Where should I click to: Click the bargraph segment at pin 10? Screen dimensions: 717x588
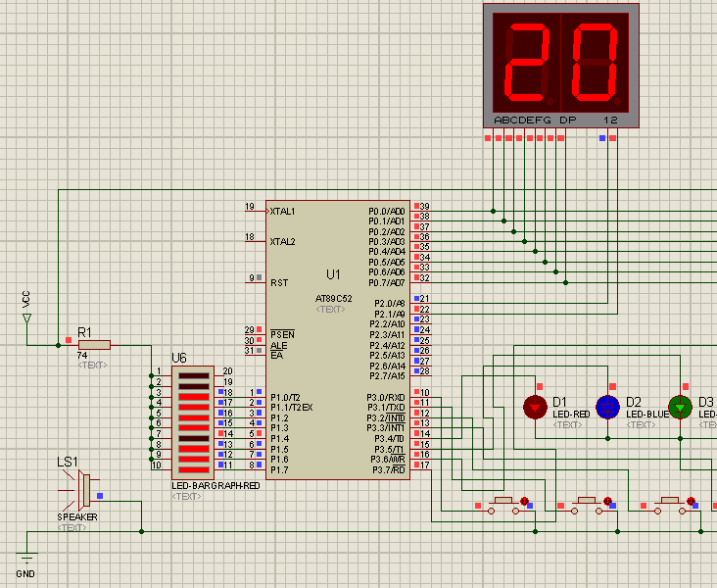click(194, 469)
